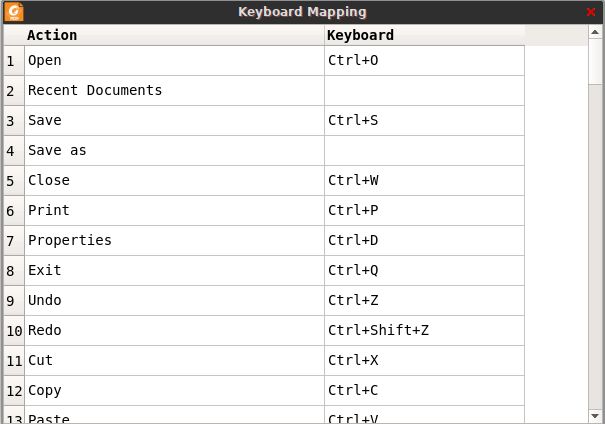Viewport: 605px width, 424px height.
Task: Click row header number 4
Action: [14, 150]
